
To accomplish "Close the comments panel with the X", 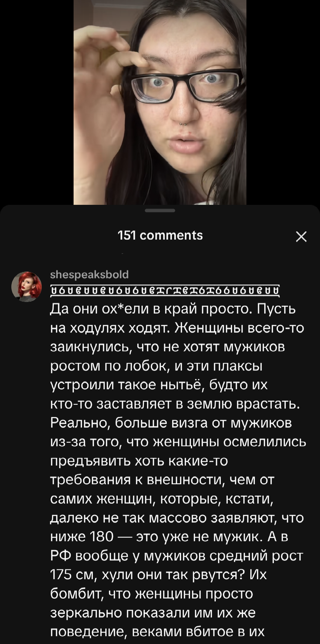I will point(301,237).
